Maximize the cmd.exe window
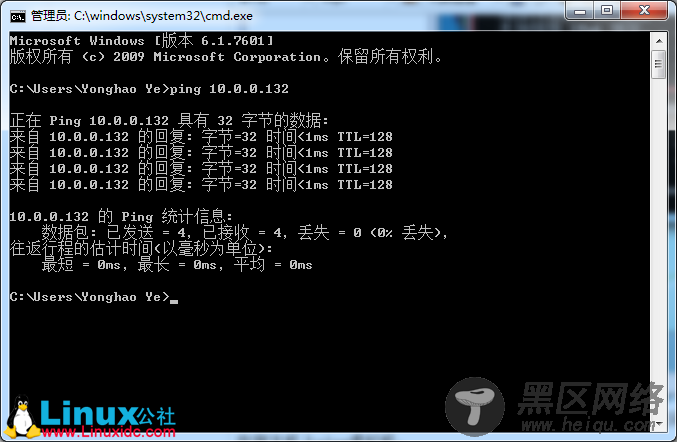 point(607,10)
